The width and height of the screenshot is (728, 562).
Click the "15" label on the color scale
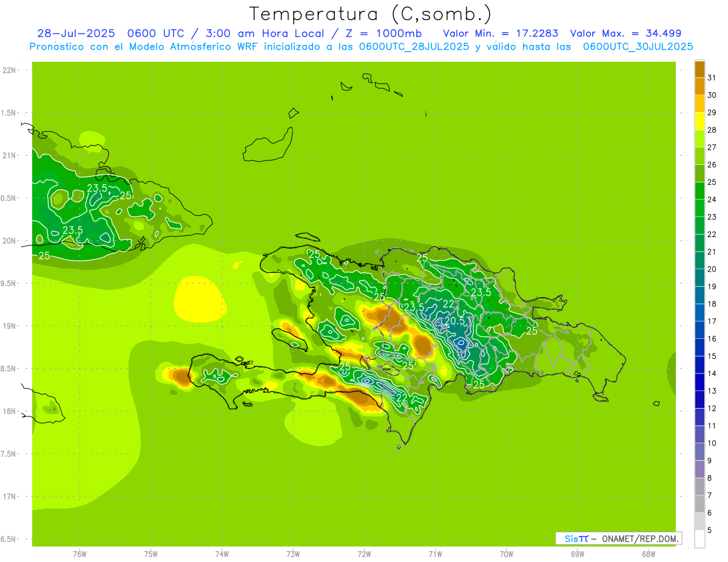coord(712,356)
